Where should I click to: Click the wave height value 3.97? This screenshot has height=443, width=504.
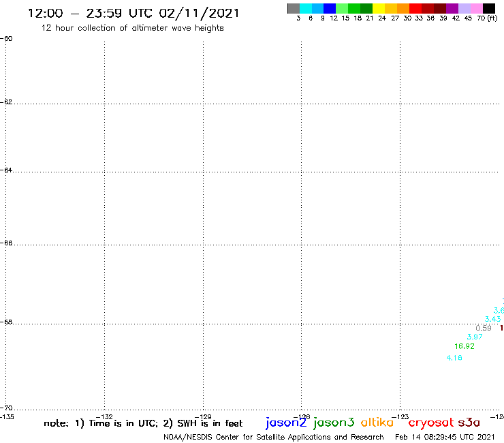click(x=475, y=337)
